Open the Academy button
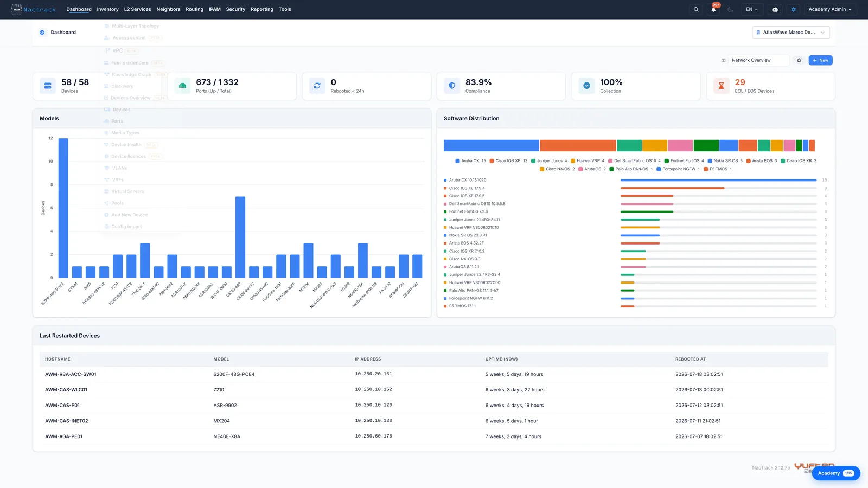868x488 pixels. [x=836, y=473]
